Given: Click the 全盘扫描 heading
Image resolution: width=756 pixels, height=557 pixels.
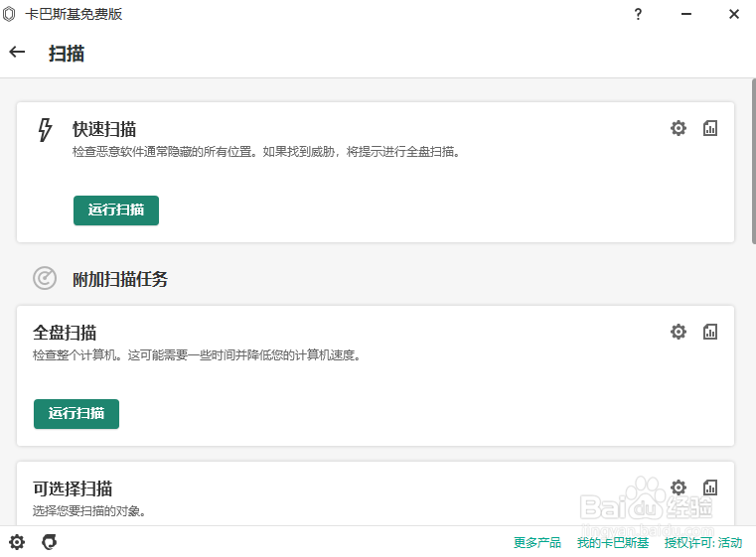Looking at the screenshot, I should pyautogui.click(x=65, y=333).
